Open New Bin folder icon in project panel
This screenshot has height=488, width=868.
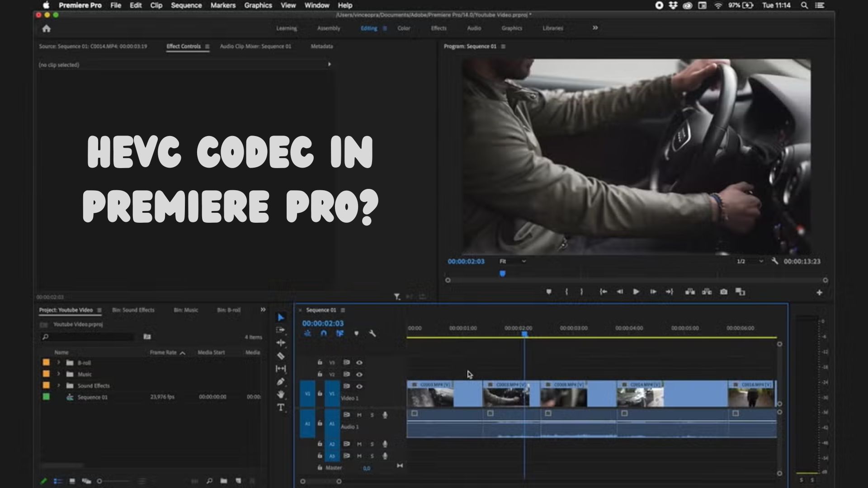(x=223, y=481)
